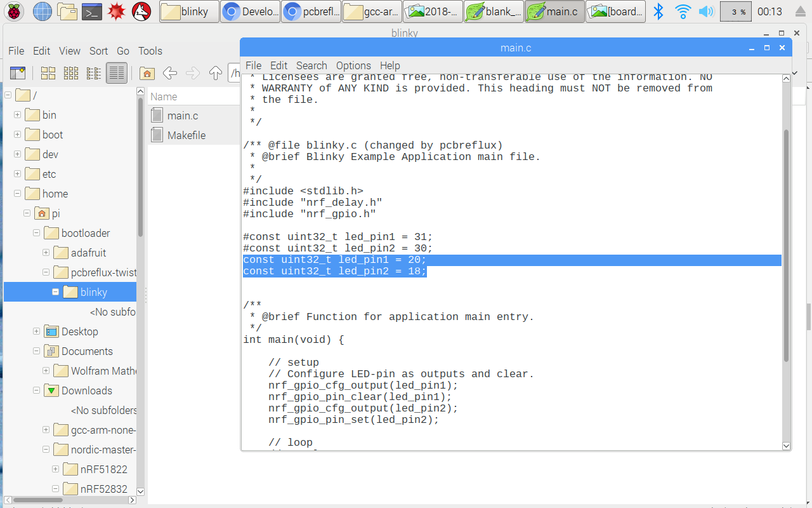
Task: Click the new tab icon in file manager toolbar
Action: (x=17, y=73)
